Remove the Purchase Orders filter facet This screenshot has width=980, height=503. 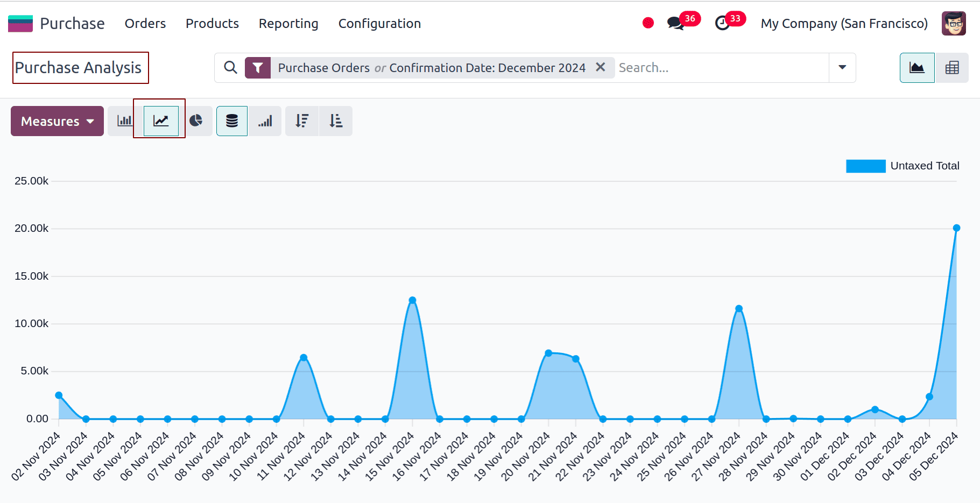[x=601, y=67]
